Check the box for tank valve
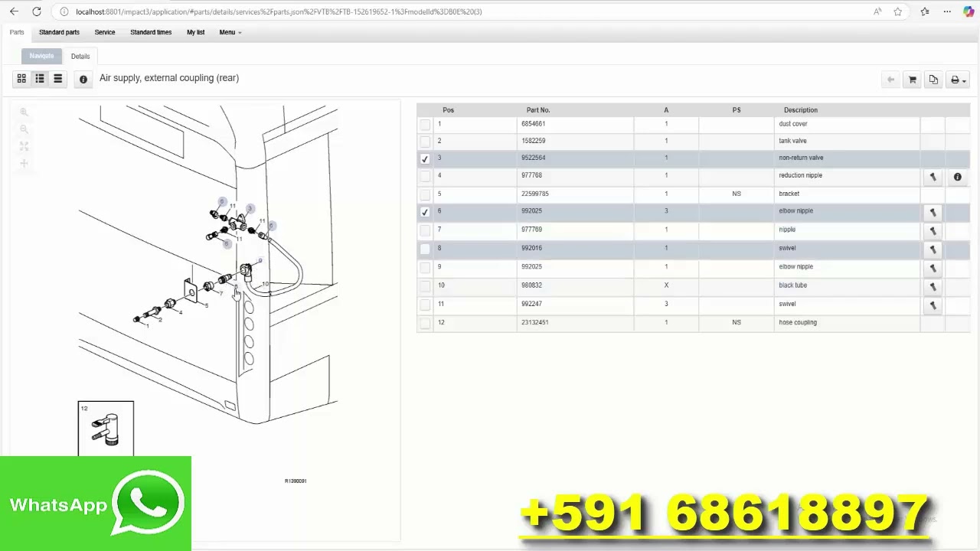The height and width of the screenshot is (551, 980). coord(425,142)
